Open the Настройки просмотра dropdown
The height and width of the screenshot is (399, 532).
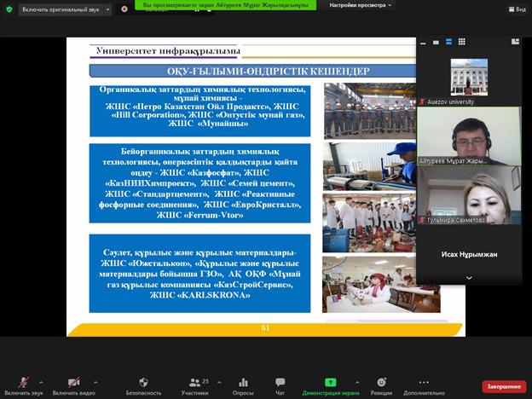[x=361, y=5]
